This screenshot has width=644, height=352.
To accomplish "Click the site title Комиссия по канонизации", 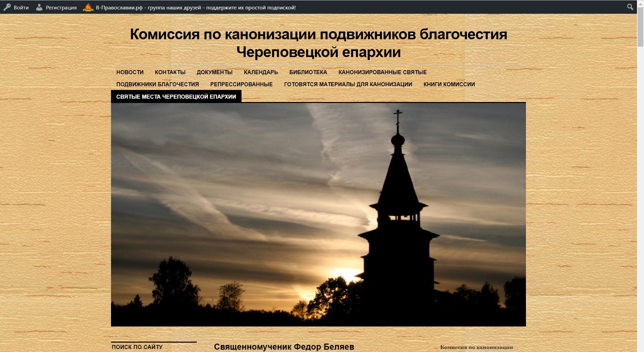I will click(318, 43).
